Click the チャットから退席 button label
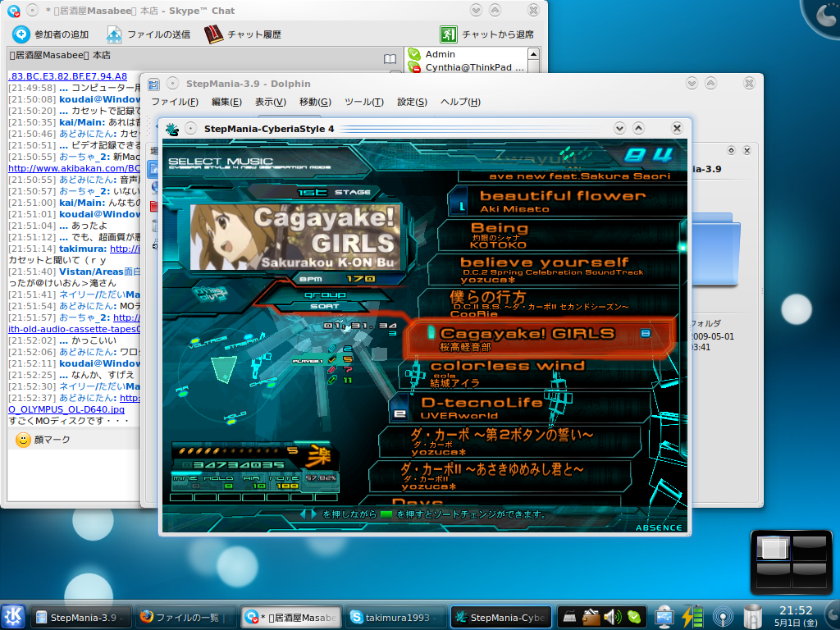Viewport: 840px width, 630px height. (x=498, y=34)
